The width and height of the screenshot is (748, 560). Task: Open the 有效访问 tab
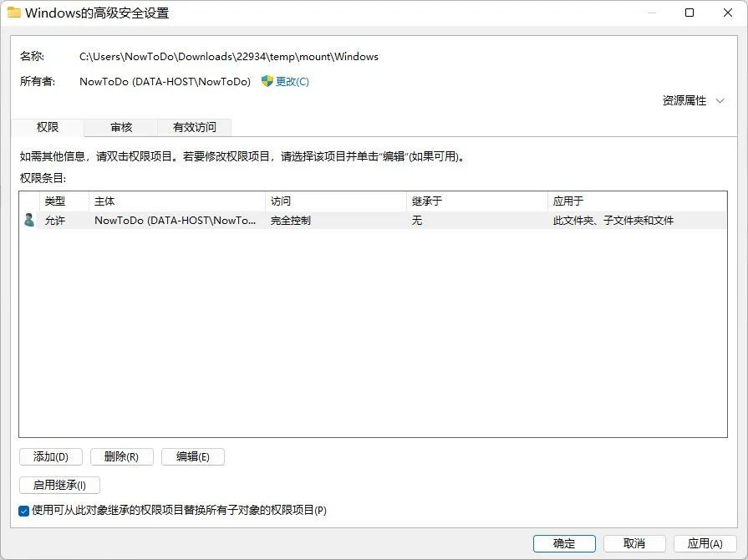195,127
